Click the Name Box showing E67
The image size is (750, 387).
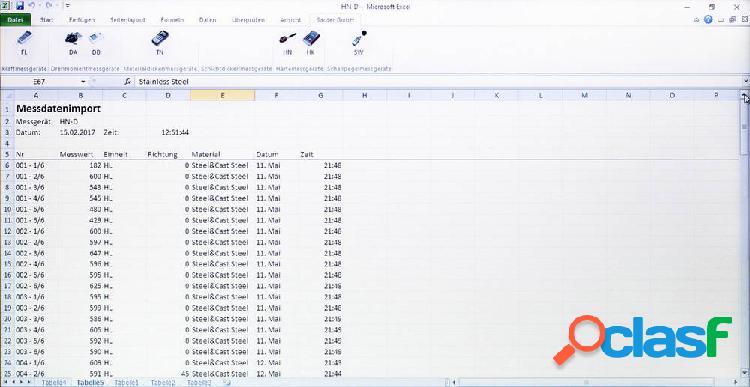[40, 82]
